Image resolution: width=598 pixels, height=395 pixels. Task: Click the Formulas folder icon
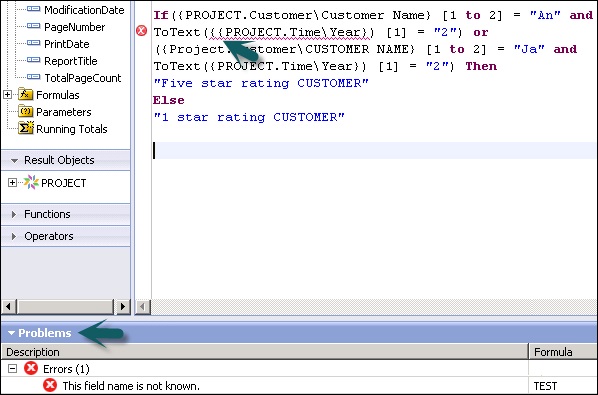click(26, 94)
